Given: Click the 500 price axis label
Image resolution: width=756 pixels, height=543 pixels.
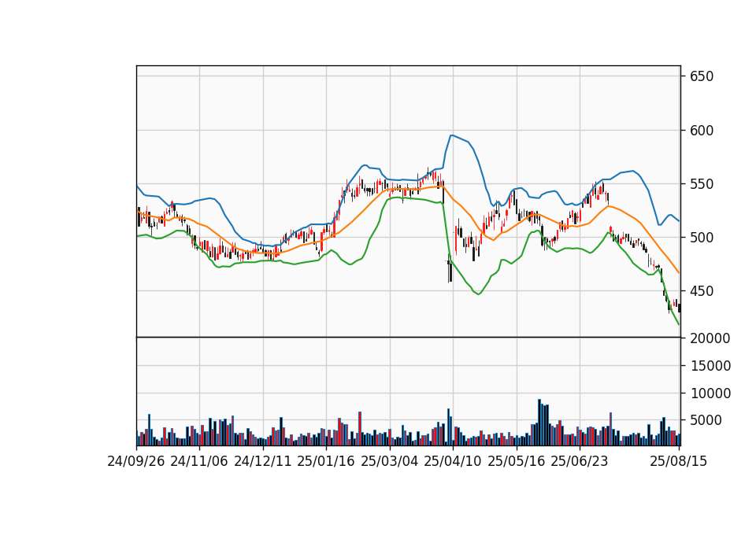Looking at the screenshot, I should 702,238.
